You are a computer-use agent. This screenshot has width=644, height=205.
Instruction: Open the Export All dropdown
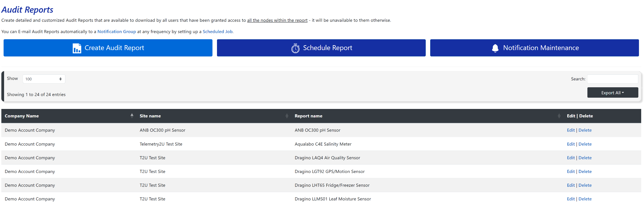pyautogui.click(x=613, y=93)
